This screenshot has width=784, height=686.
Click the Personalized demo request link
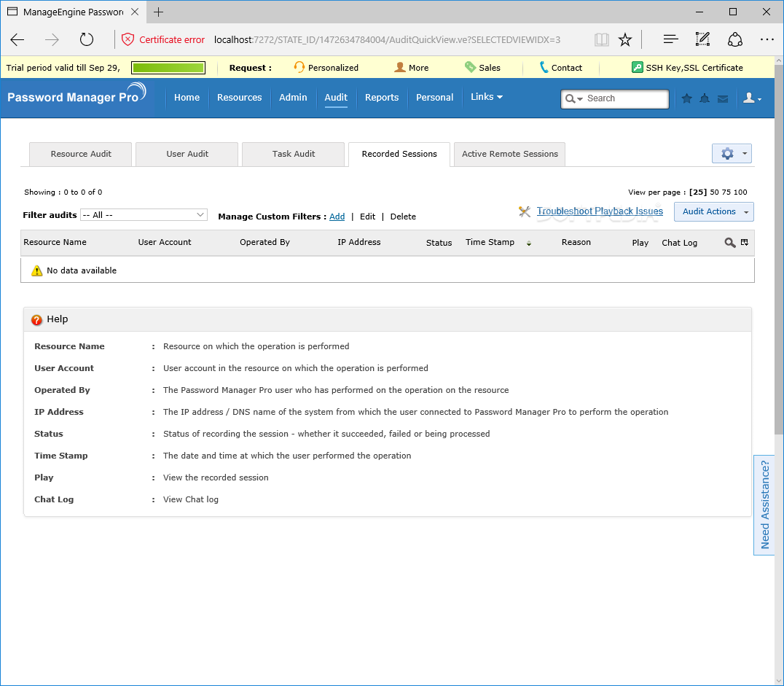[x=326, y=68]
